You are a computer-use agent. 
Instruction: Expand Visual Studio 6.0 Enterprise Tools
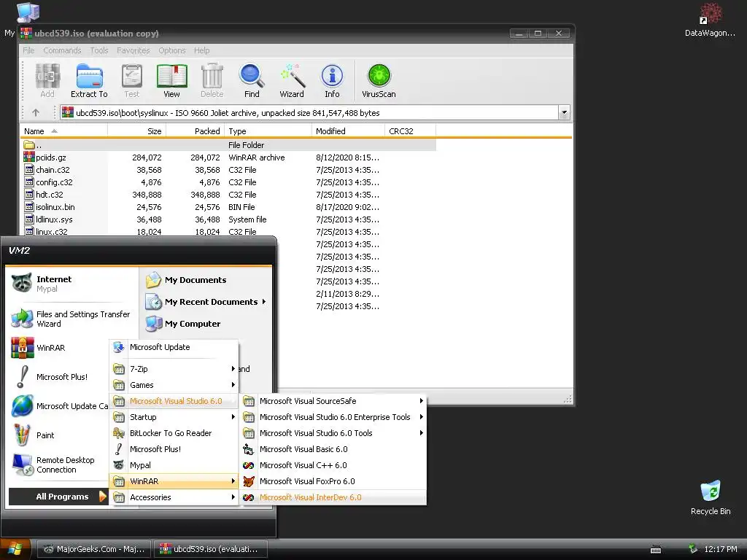click(333, 417)
